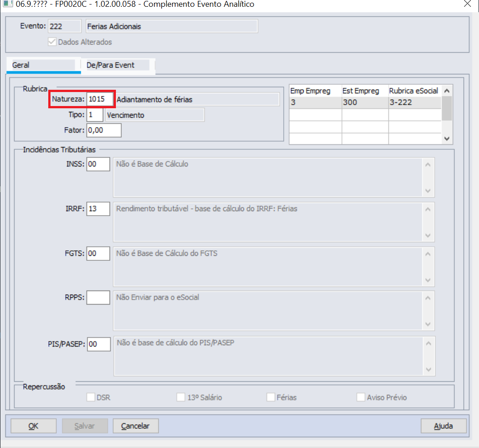The width and height of the screenshot is (479, 448).
Task: Enable the 13º Salário checkbox
Action: point(181,397)
